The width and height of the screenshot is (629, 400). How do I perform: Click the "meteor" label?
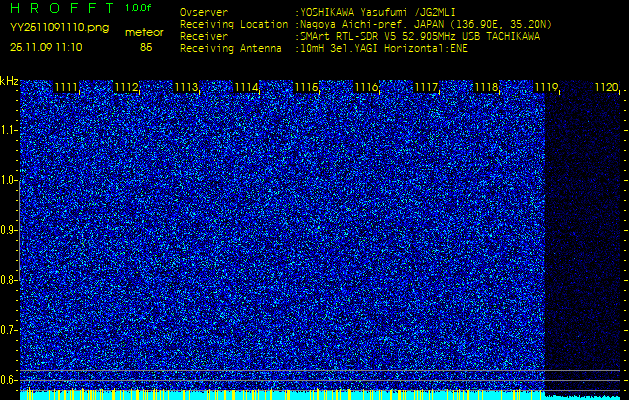click(x=144, y=33)
